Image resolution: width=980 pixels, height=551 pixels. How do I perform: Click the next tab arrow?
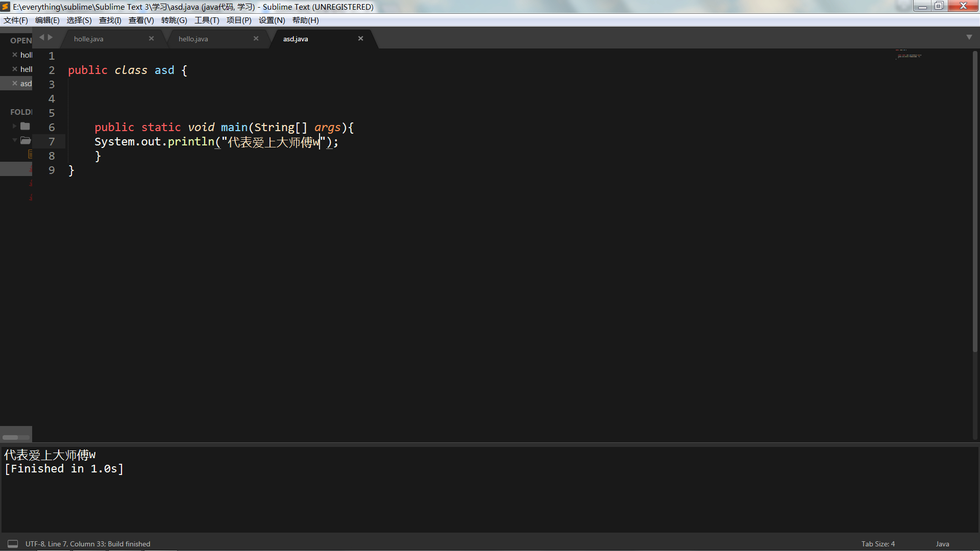pyautogui.click(x=50, y=37)
